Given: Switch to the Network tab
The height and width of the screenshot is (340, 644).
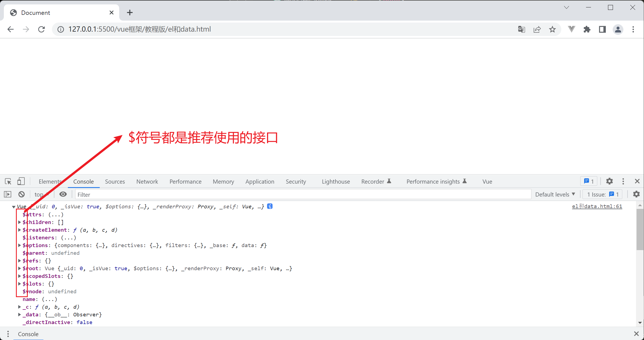Looking at the screenshot, I should [147, 181].
